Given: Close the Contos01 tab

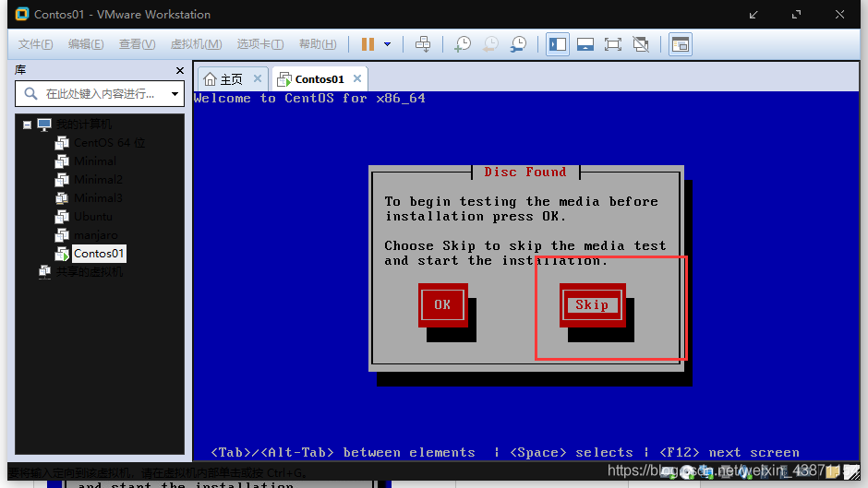Looking at the screenshot, I should click(357, 78).
